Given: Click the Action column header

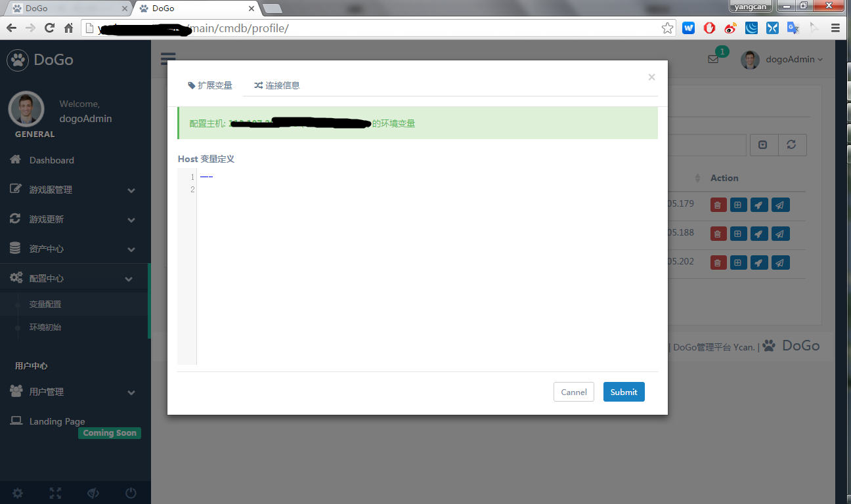Looking at the screenshot, I should point(724,178).
